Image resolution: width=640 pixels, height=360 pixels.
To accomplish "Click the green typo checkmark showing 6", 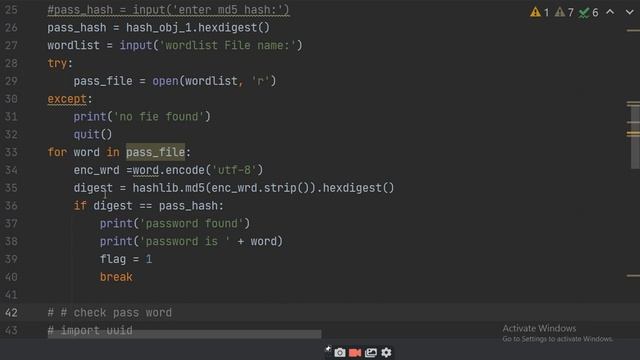I will coord(588,12).
